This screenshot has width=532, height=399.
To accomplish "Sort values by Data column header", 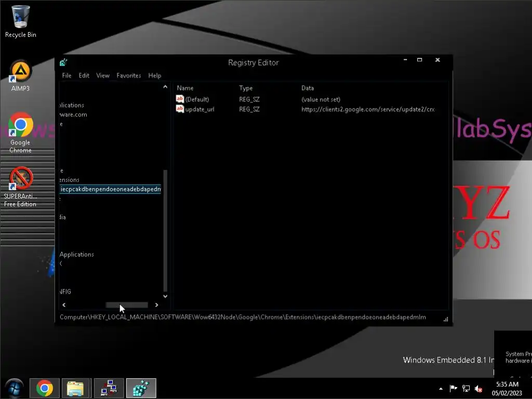I will (x=308, y=88).
